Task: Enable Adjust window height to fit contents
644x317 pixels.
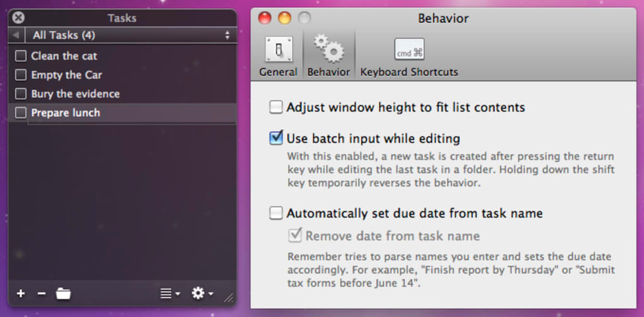Action: point(276,107)
